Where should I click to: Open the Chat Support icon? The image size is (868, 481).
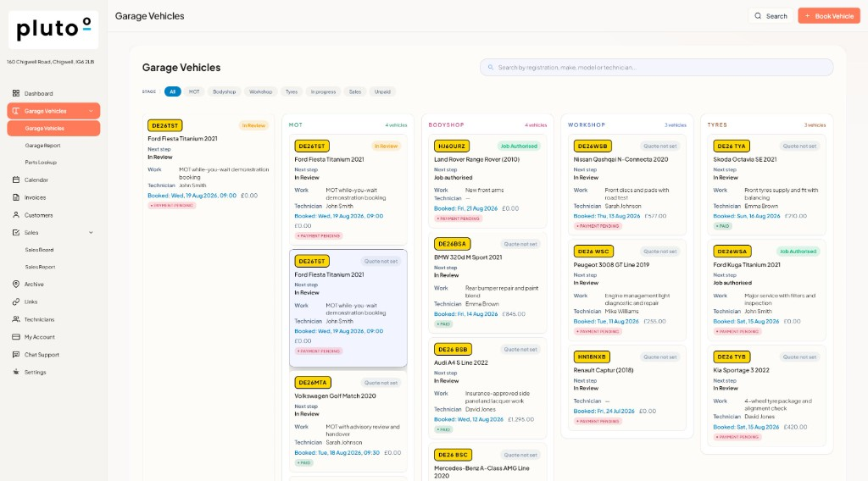click(x=16, y=354)
